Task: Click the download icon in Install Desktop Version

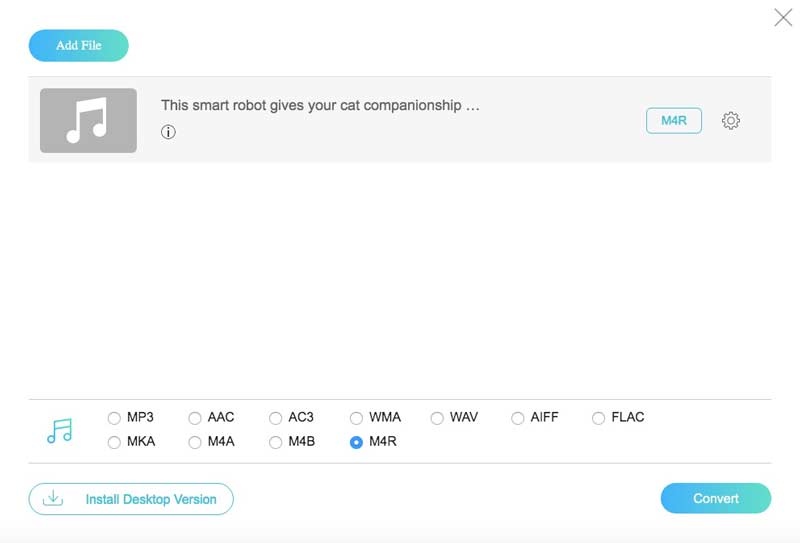Action: point(53,498)
